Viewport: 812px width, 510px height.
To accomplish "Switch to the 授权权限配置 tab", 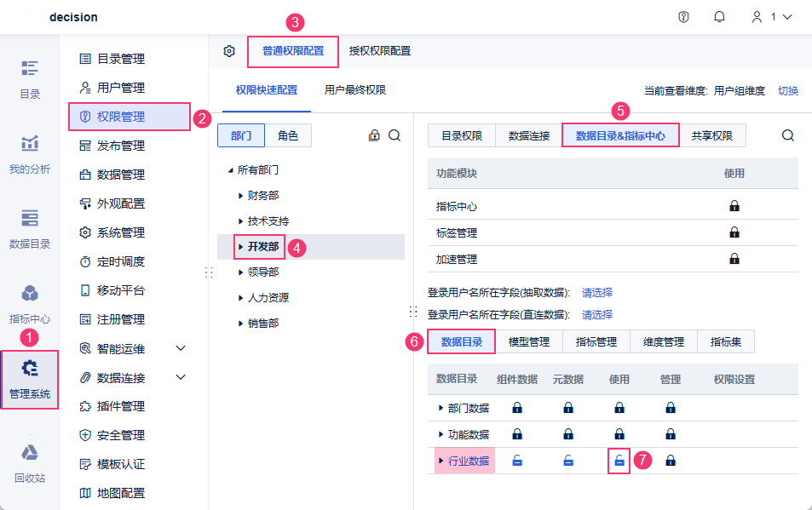I will [x=380, y=51].
